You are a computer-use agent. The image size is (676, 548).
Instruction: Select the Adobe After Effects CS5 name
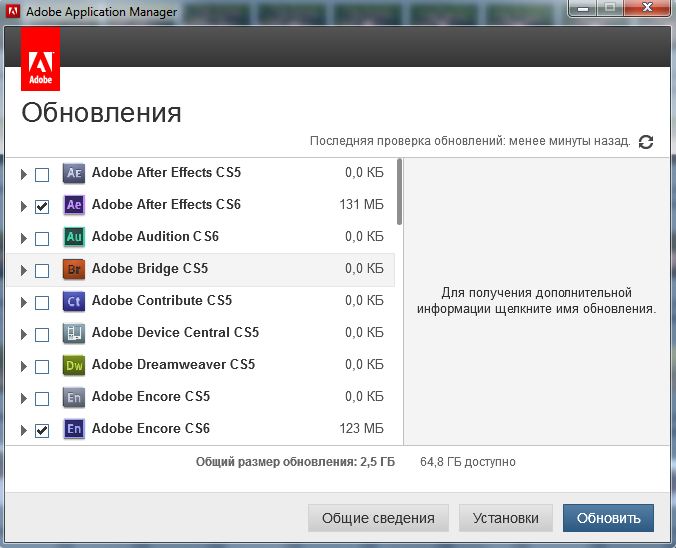[166, 172]
